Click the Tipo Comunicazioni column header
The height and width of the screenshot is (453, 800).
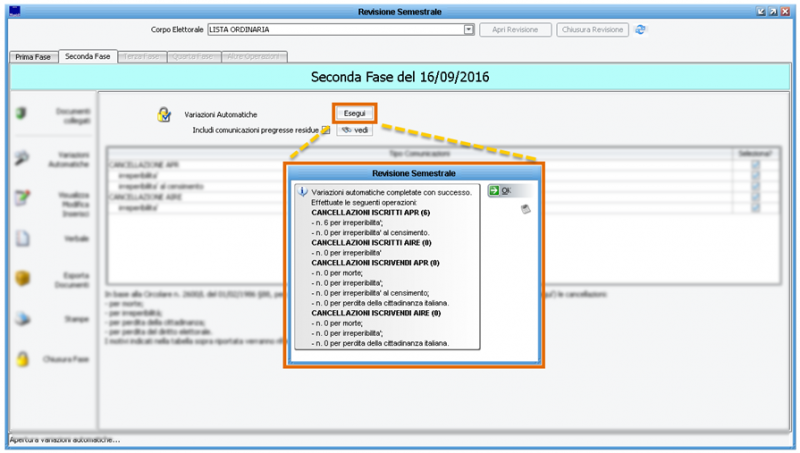(x=419, y=153)
